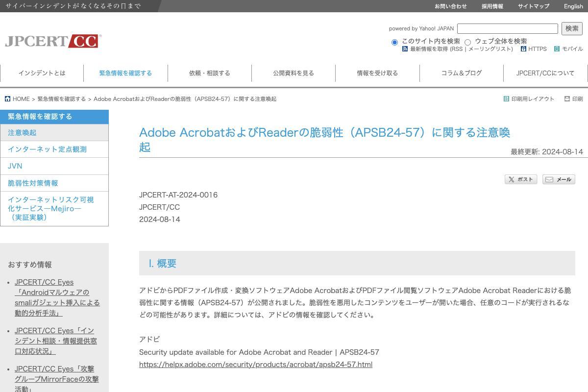This screenshot has height=392, width=588.
Task: Click the 検索 search button
Action: pos(572,28)
